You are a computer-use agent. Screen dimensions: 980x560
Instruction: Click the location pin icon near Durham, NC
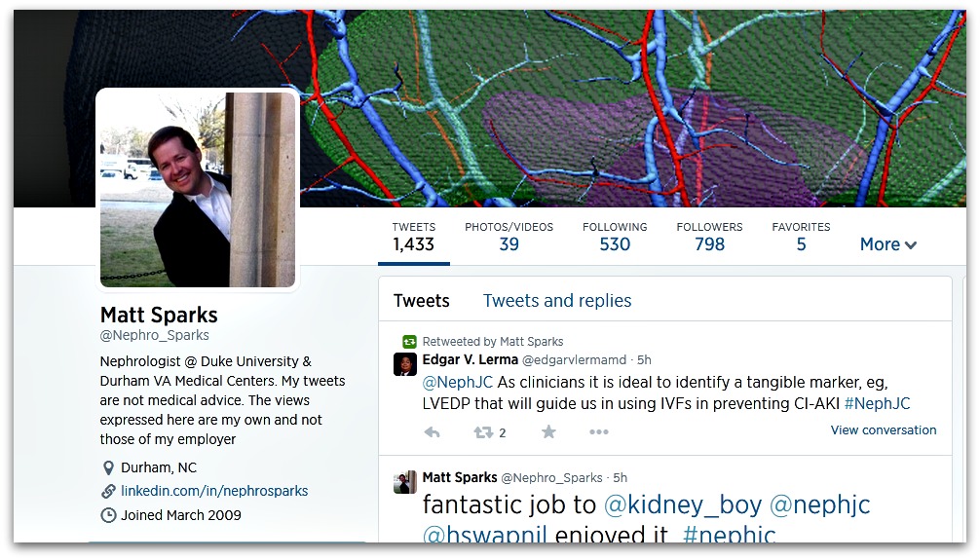coord(108,467)
